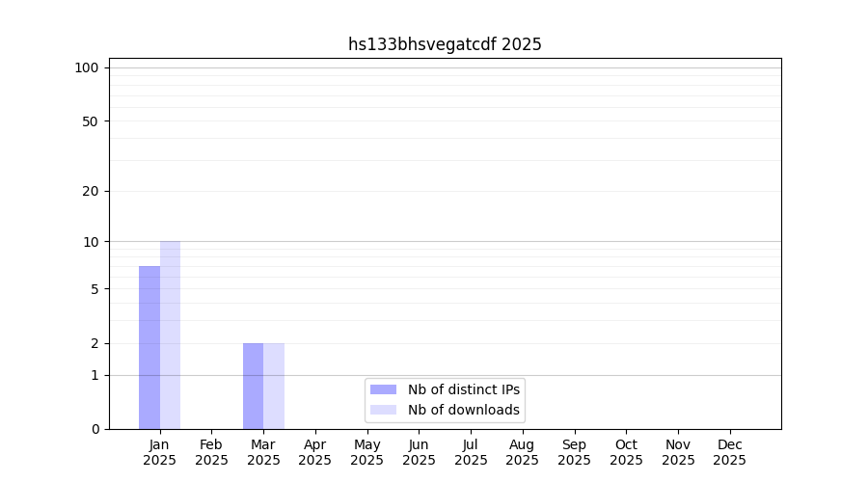This screenshot has height=482, width=868.
Task: Click the chart title hs133bhsvegatcdf 2025
Action: [445, 44]
